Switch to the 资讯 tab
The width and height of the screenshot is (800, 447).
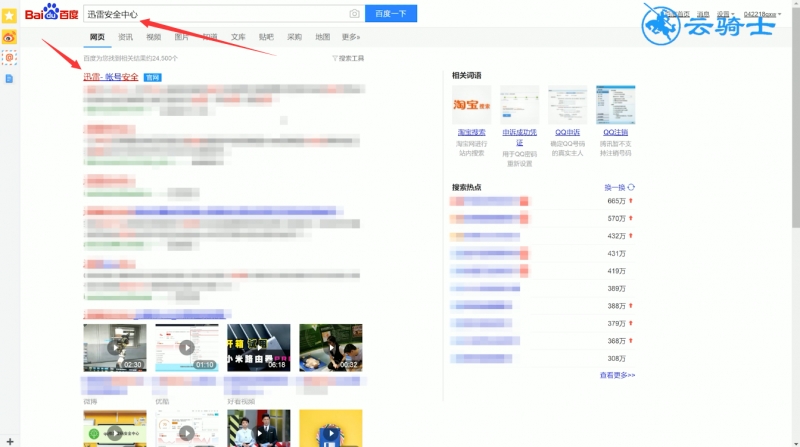[125, 37]
